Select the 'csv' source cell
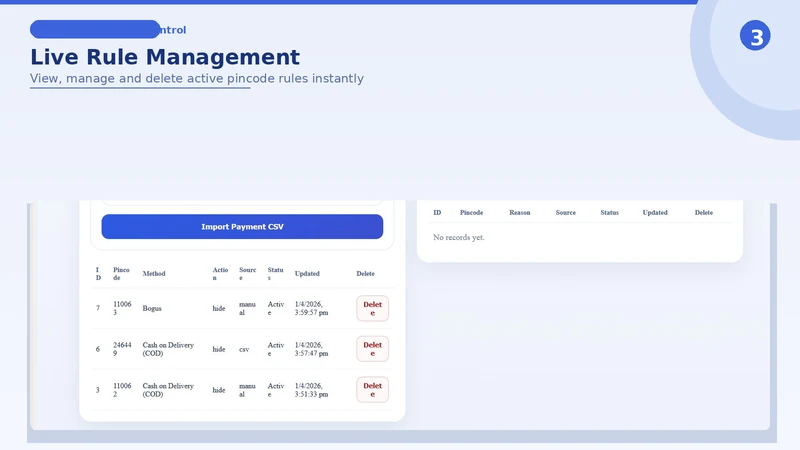 point(244,349)
